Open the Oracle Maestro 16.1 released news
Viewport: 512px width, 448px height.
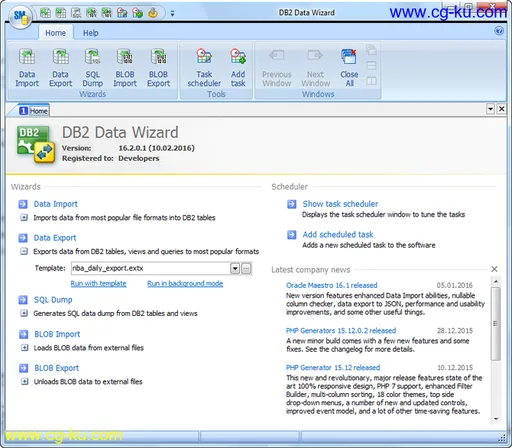pyautogui.click(x=332, y=285)
